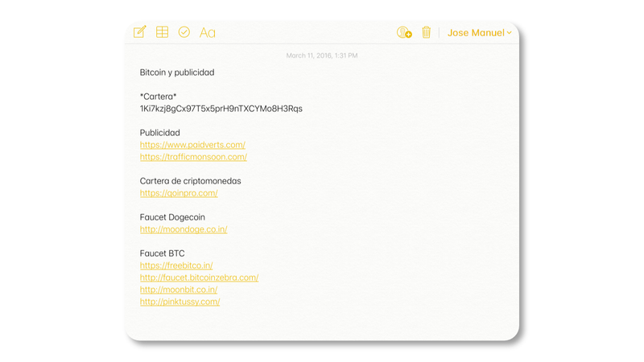Image resolution: width=644 pixels, height=362 pixels.
Task: Expand the Jose Manuel account dropdown
Action: click(x=480, y=33)
